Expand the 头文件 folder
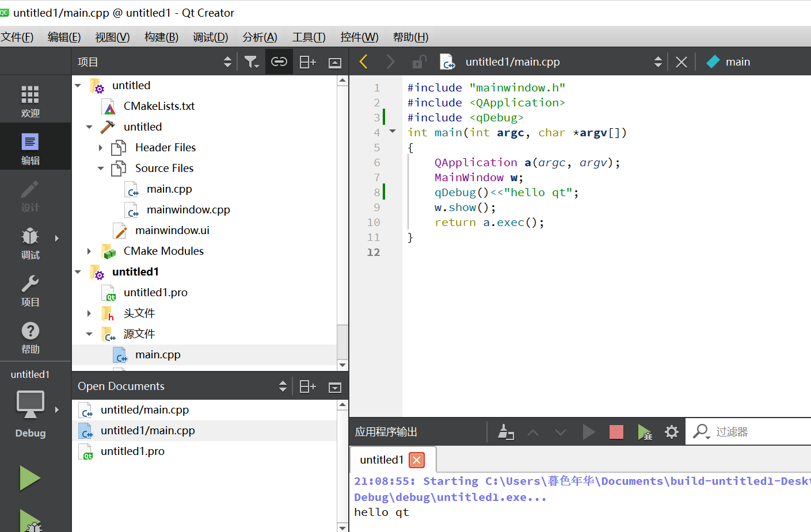Viewport: 811px width, 532px height. point(89,313)
